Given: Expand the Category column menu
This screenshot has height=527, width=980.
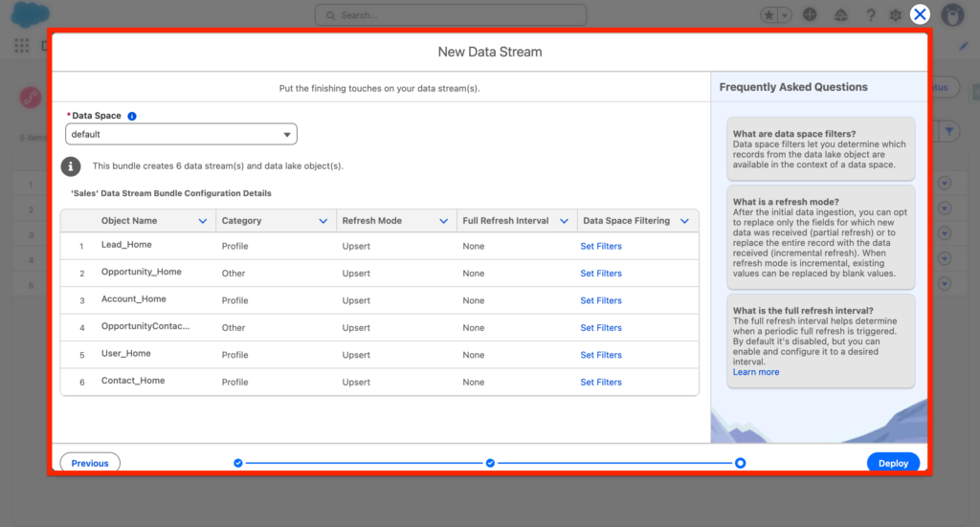Looking at the screenshot, I should 323,221.
